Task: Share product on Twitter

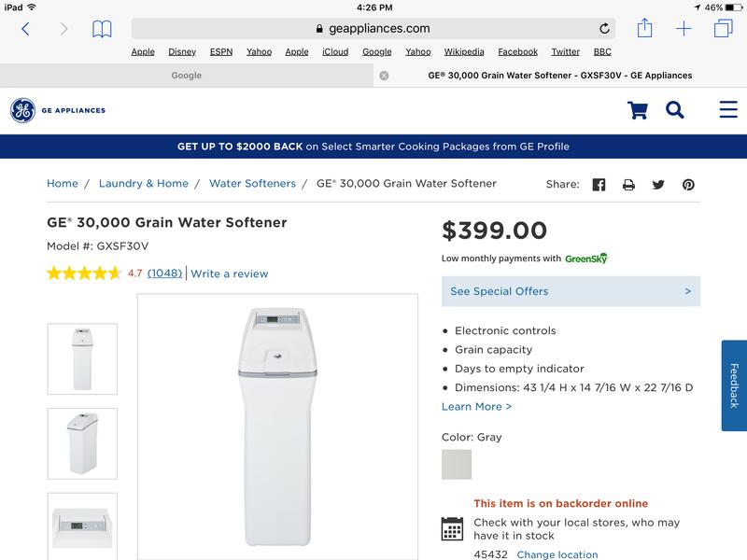Action: pyautogui.click(x=658, y=185)
